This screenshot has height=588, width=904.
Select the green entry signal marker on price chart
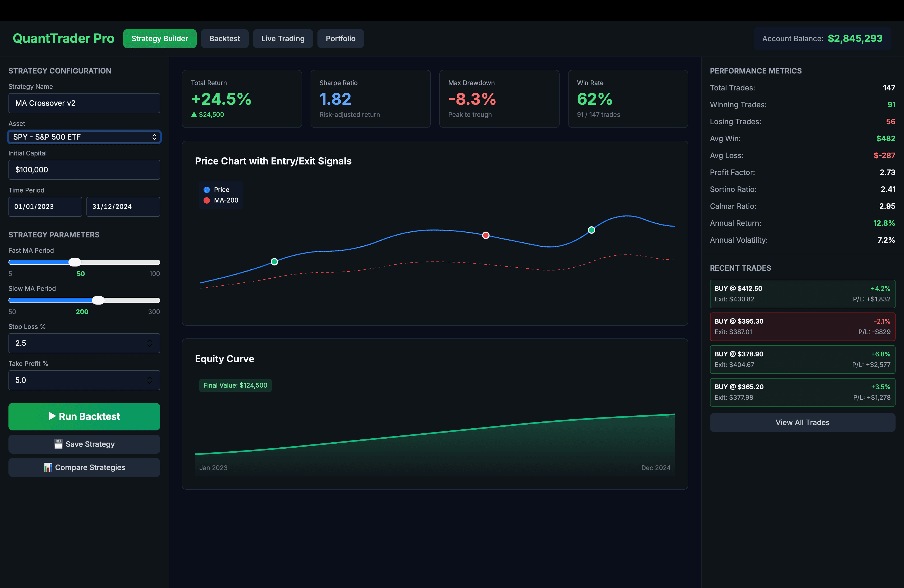(274, 261)
